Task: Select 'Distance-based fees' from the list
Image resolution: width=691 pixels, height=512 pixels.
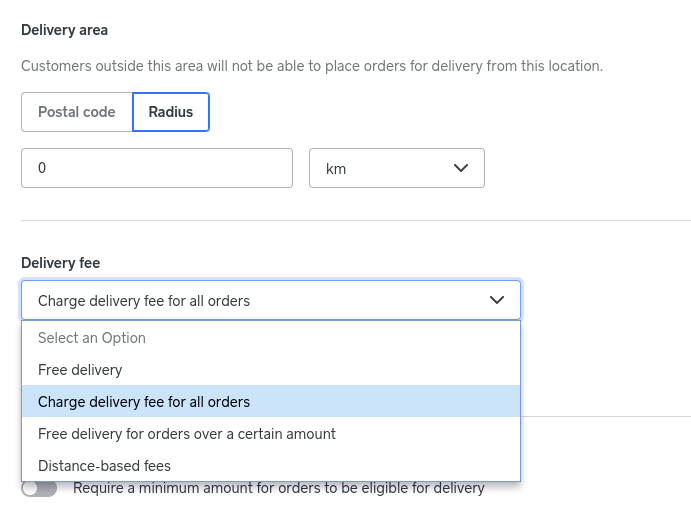Action: (x=104, y=466)
